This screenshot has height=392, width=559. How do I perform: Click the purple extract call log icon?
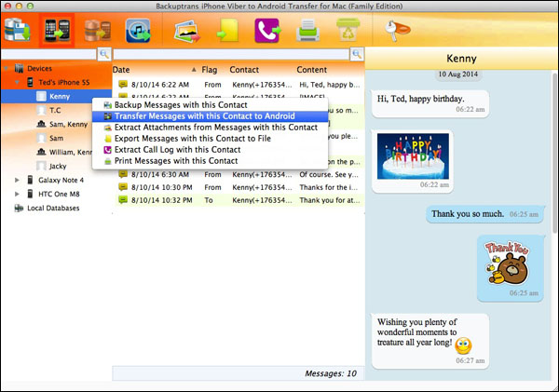[267, 31]
